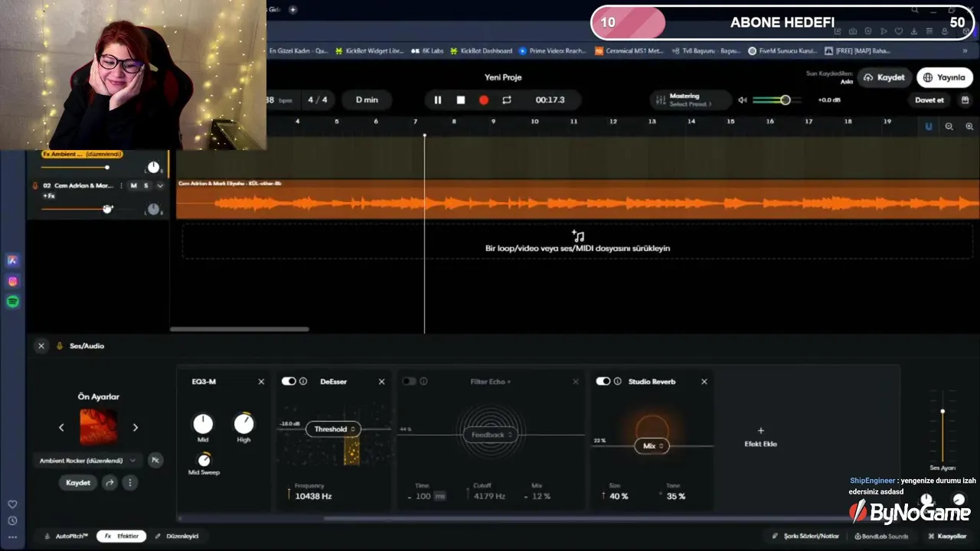This screenshot has width=980, height=551.
Task: Show DeEsser info icon
Action: 303,381
